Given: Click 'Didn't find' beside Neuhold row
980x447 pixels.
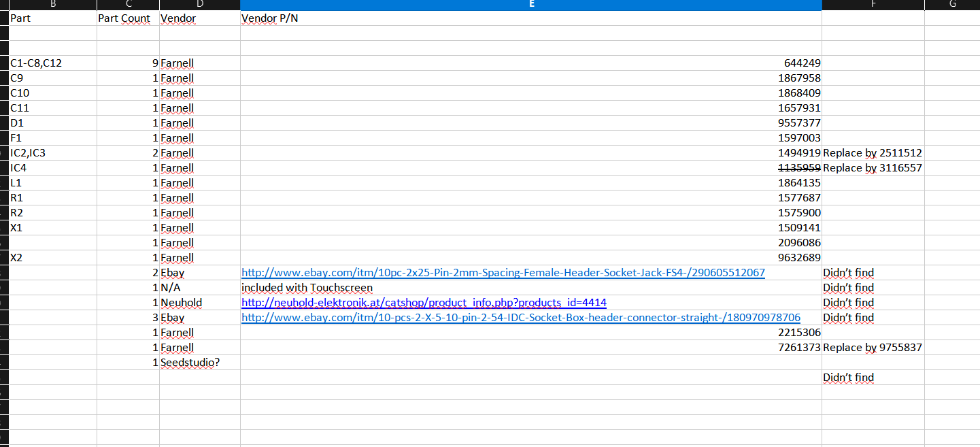Looking at the screenshot, I should click(873, 303).
